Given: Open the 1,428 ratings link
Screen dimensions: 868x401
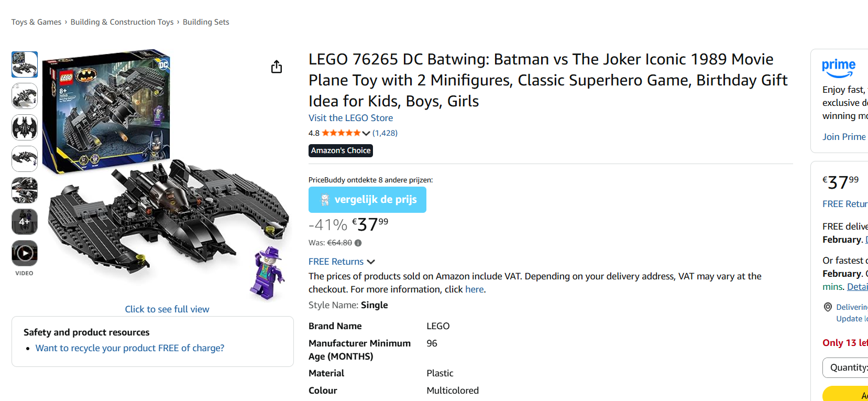Looking at the screenshot, I should pos(385,133).
